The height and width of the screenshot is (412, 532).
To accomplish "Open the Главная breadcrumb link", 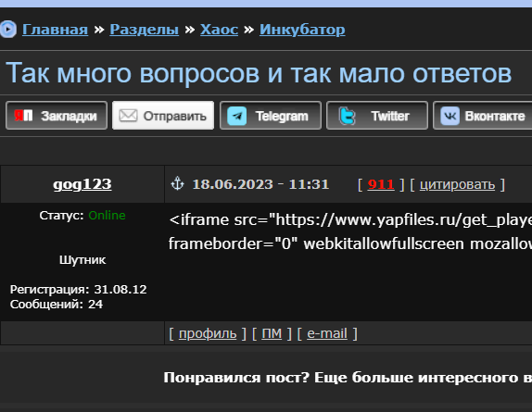I will coord(55,30).
